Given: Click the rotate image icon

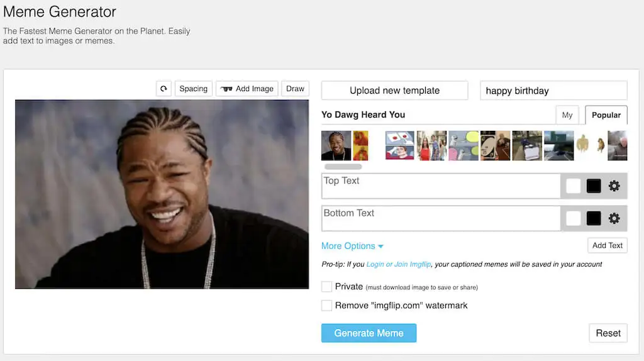Looking at the screenshot, I should 164,89.
